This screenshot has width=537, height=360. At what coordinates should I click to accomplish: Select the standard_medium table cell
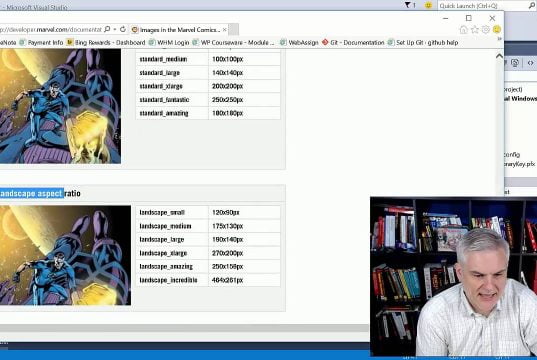pyautogui.click(x=172, y=59)
